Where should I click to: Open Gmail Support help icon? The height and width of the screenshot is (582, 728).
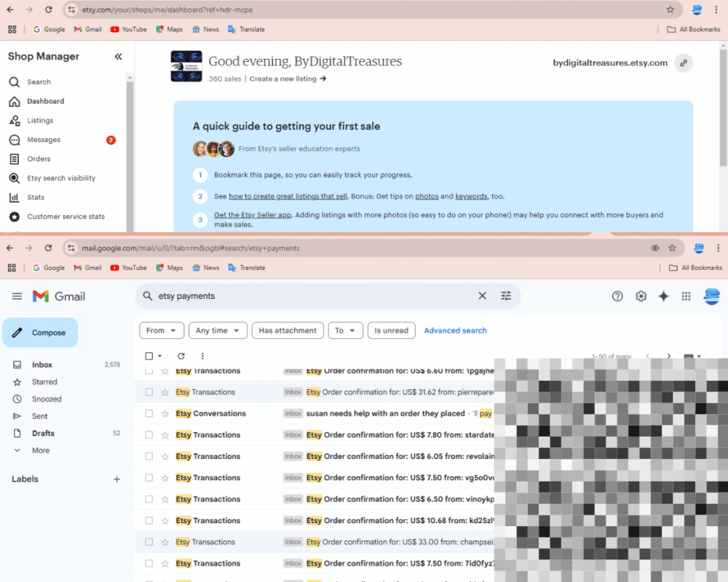(617, 296)
